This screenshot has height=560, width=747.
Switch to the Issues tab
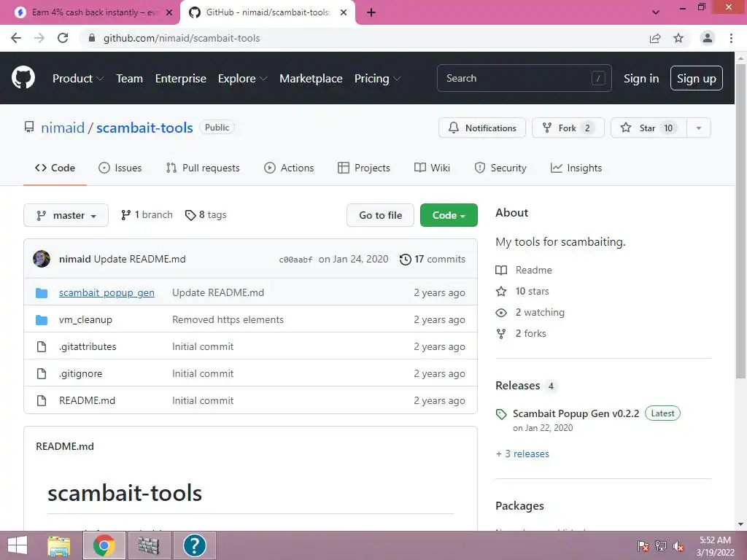[x=120, y=168]
